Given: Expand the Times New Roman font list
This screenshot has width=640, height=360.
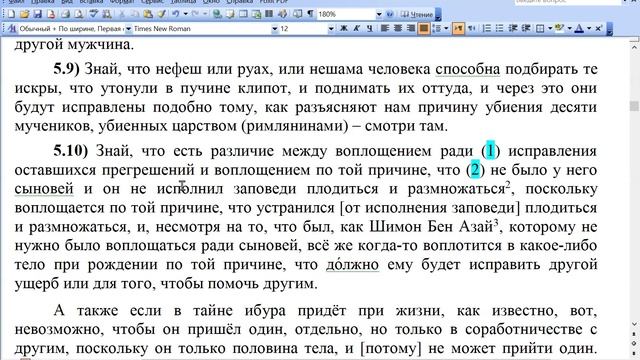Looking at the screenshot, I should pyautogui.click(x=275, y=29).
